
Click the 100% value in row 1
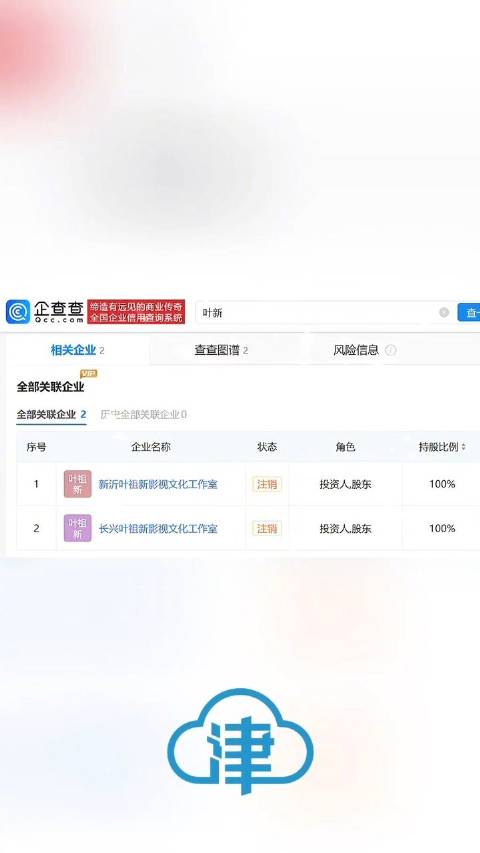tap(442, 484)
